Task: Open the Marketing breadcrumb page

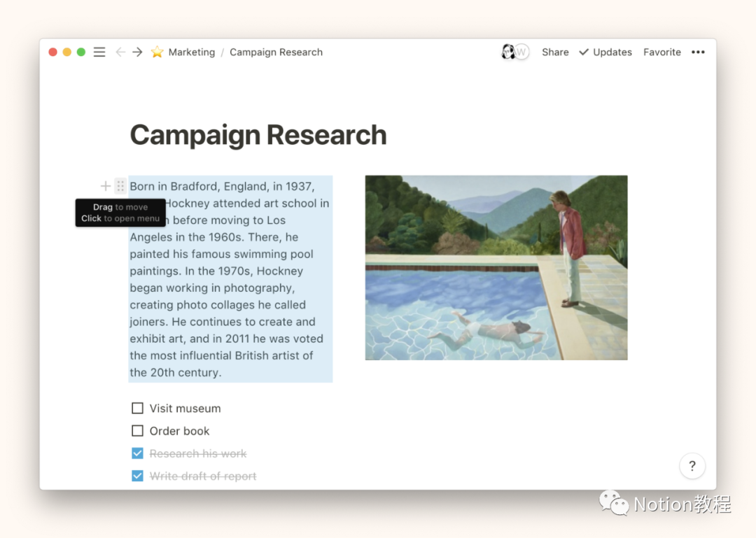Action: (191, 52)
